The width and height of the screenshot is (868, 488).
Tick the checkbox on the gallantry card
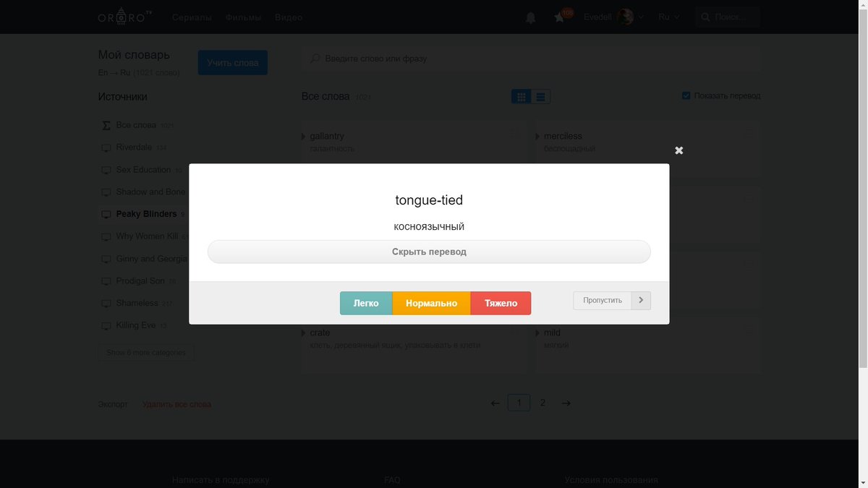(x=515, y=134)
